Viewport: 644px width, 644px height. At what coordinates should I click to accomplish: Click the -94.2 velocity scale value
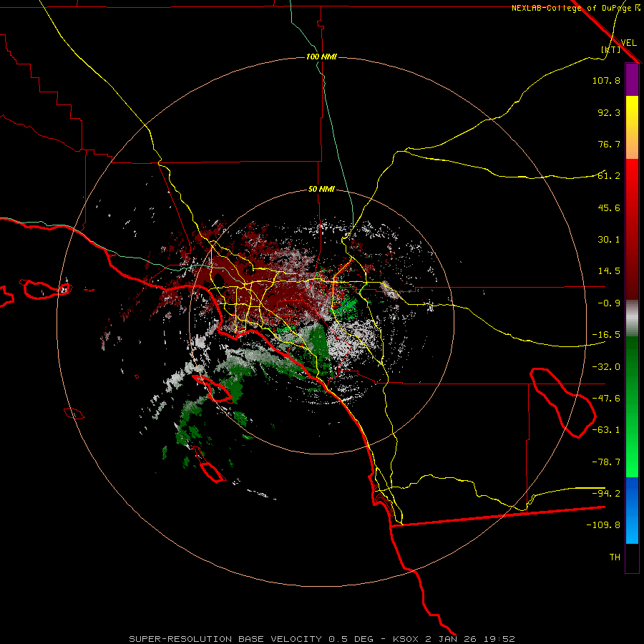coord(606,493)
